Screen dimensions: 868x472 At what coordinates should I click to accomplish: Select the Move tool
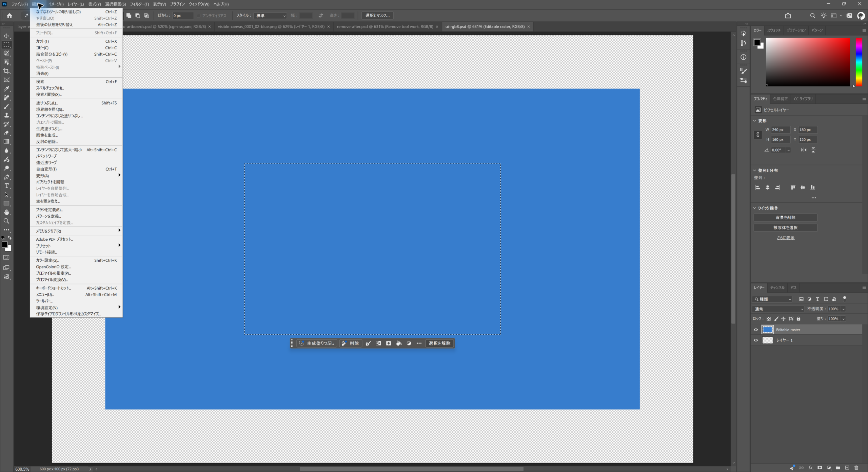[6, 36]
